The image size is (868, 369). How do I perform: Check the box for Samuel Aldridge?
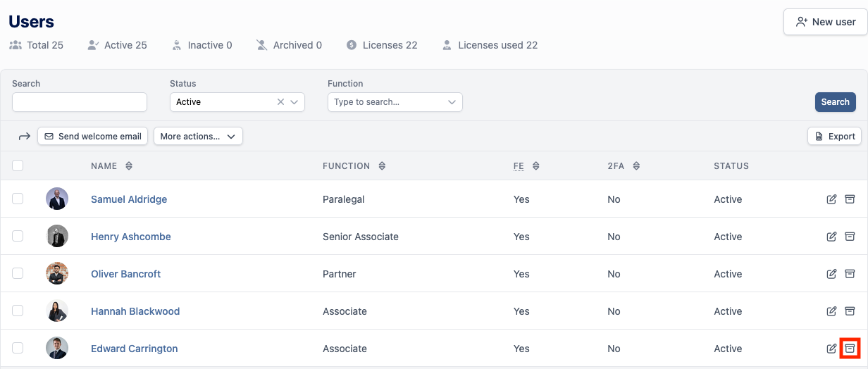coord(18,199)
